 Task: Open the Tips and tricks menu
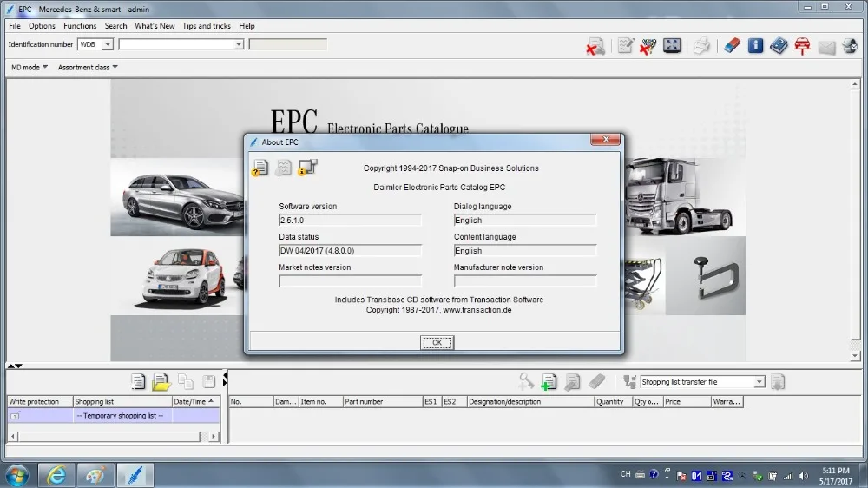(x=207, y=26)
